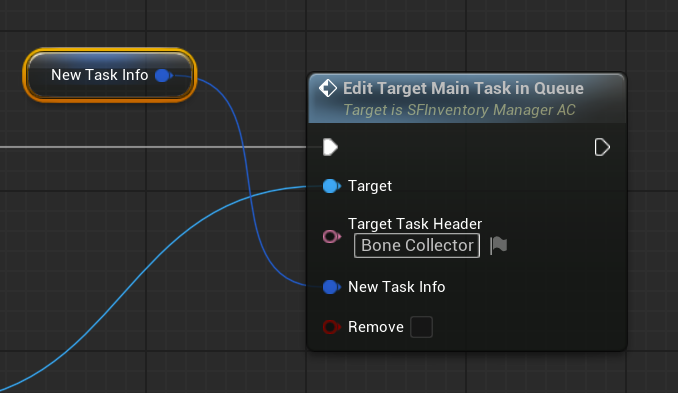Click the white exec input pin

pyautogui.click(x=330, y=147)
